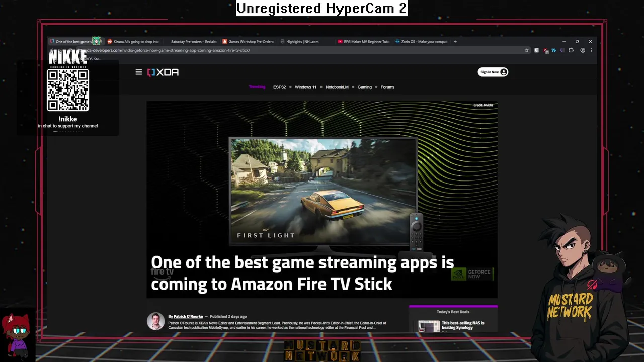Image resolution: width=644 pixels, height=362 pixels.
Task: Click Patrick O'Rourke's author photo
Action: pyautogui.click(x=155, y=321)
